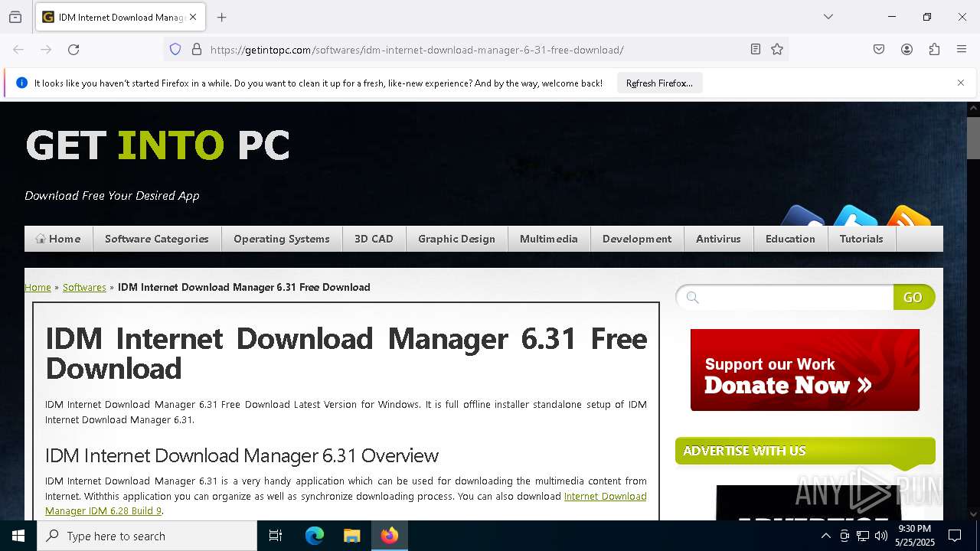980x551 pixels.
Task: Open the Graphic Design menu item
Action: coord(456,239)
